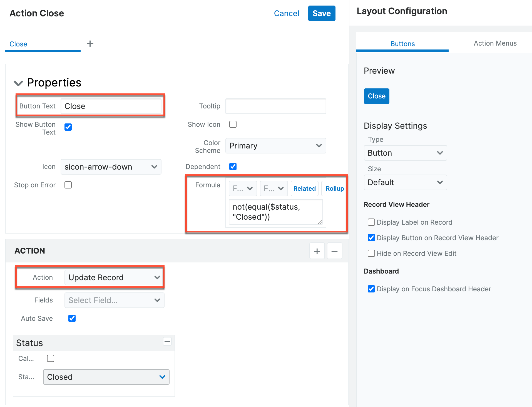Viewport: 532px width, 407px height.
Task: Click the plus icon to add an action
Action: [317, 251]
